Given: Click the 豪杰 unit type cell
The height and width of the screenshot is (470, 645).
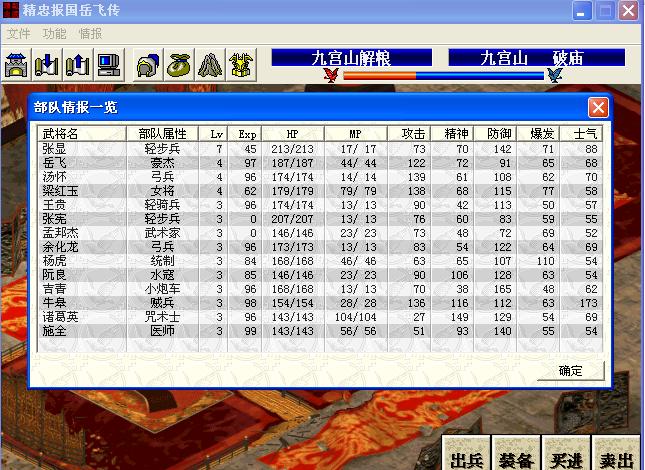Looking at the screenshot, I should click(x=162, y=163).
